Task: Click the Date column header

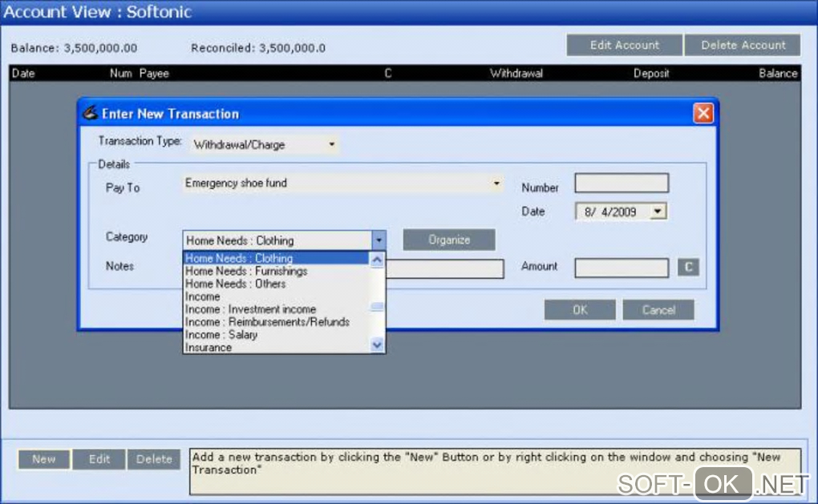Action: pos(23,74)
